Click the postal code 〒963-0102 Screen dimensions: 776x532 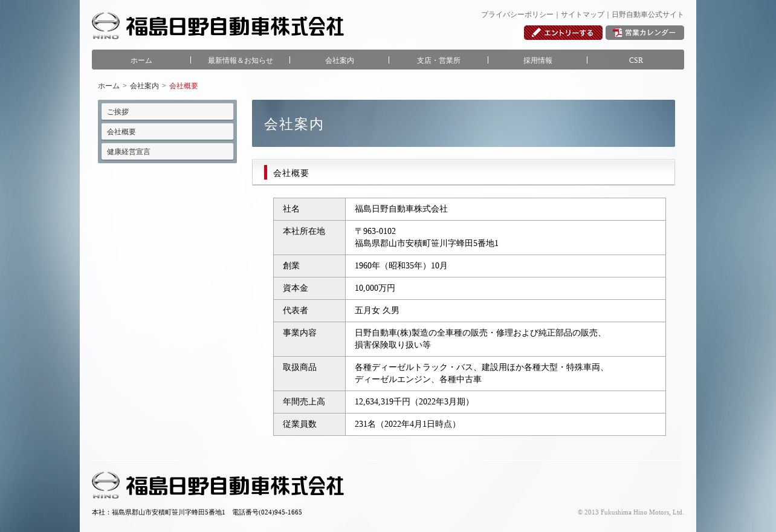[x=375, y=232]
